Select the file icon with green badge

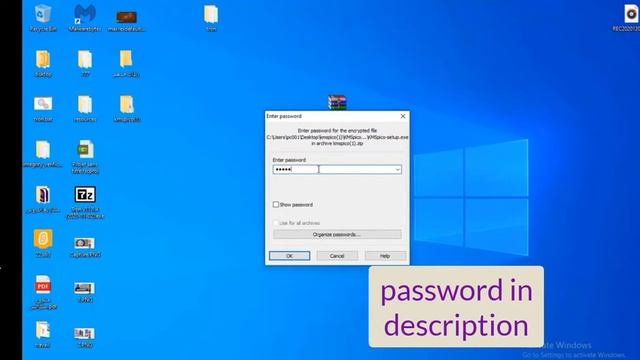[85, 150]
